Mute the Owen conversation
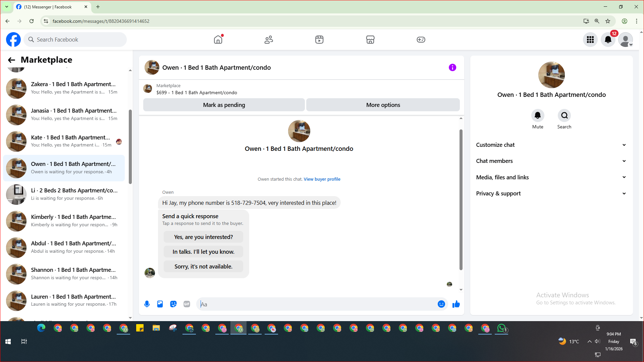This screenshot has height=362, width=644. pyautogui.click(x=537, y=116)
